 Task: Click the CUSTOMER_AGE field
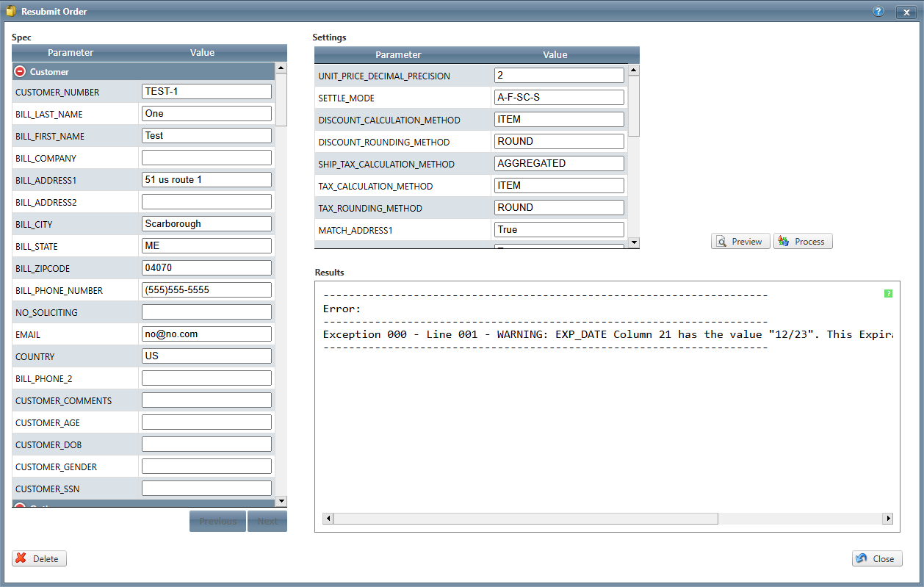click(x=206, y=422)
